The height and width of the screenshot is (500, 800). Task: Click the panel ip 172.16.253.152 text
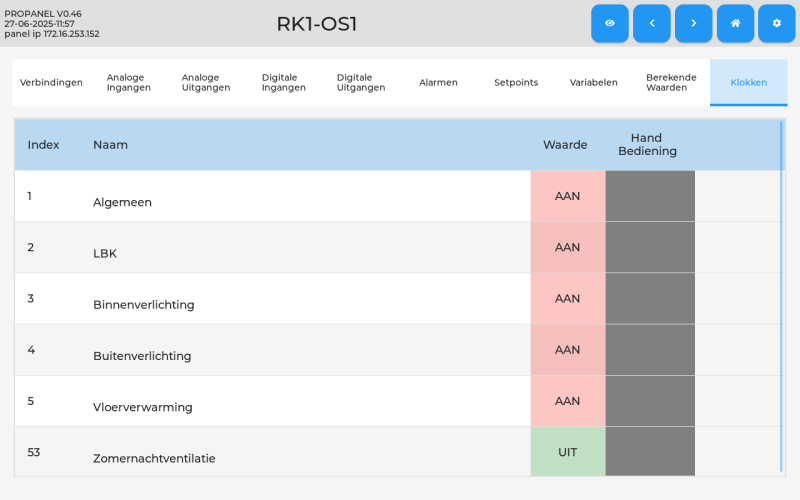coord(52,34)
